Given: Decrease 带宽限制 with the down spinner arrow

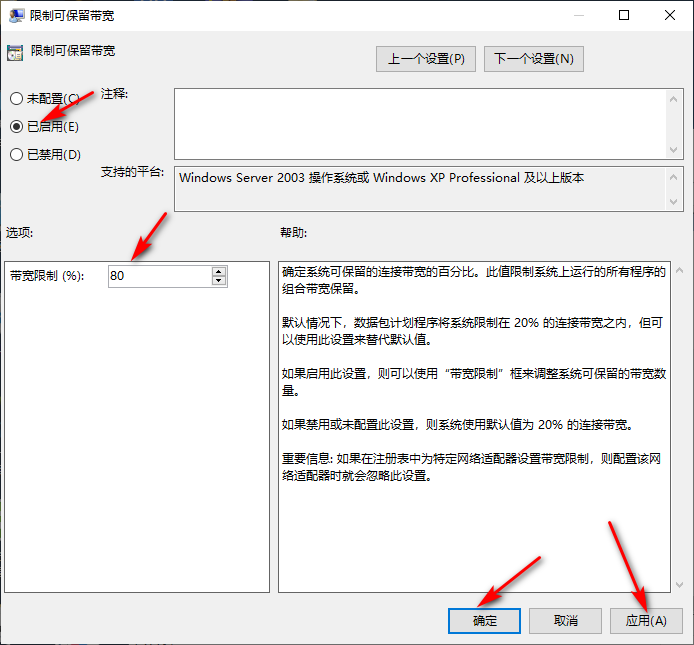Looking at the screenshot, I should point(219,280).
